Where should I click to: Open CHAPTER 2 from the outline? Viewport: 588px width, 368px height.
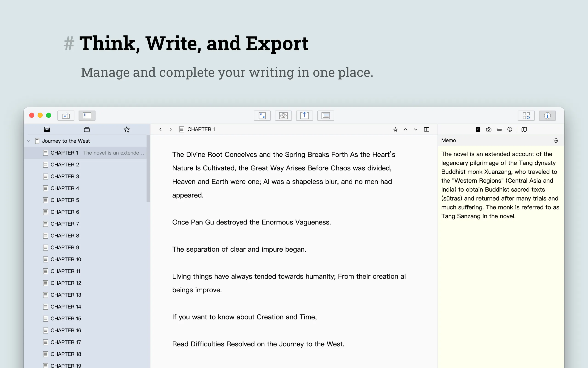(x=85, y=164)
